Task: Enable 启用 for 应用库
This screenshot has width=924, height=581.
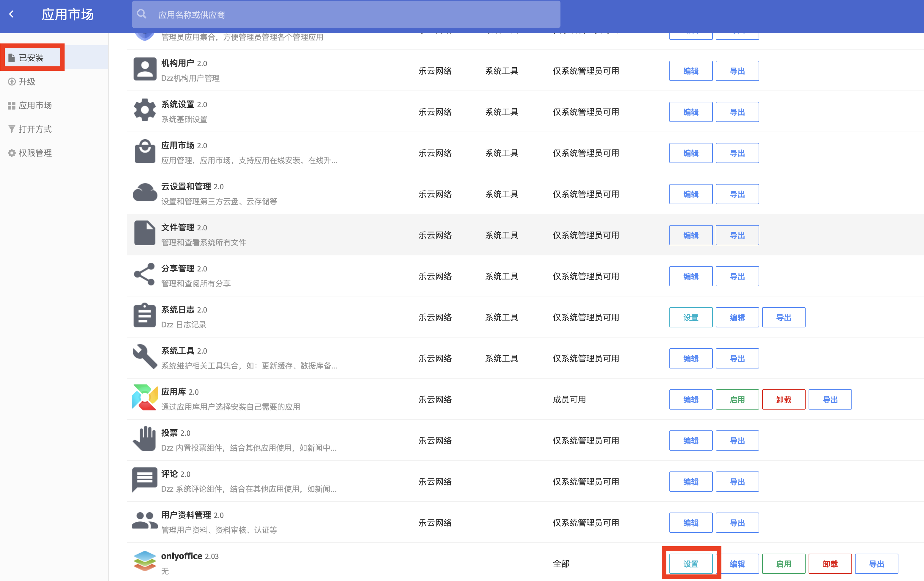Action: pos(737,399)
